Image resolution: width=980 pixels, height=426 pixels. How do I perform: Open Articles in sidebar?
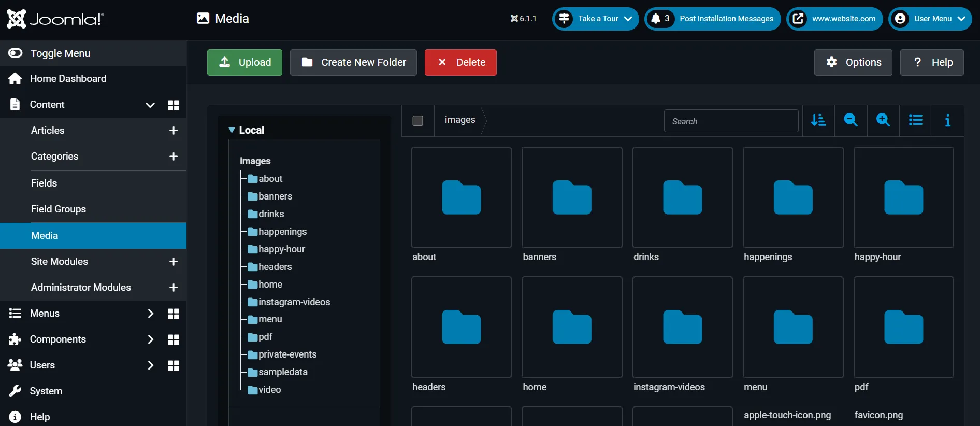pyautogui.click(x=48, y=131)
